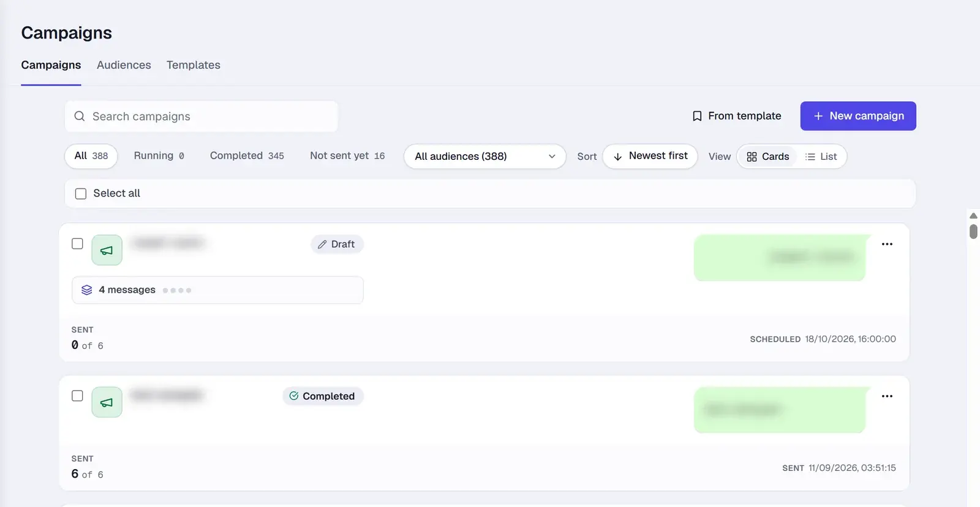Click the Completed status badge
980x507 pixels.
click(x=323, y=396)
